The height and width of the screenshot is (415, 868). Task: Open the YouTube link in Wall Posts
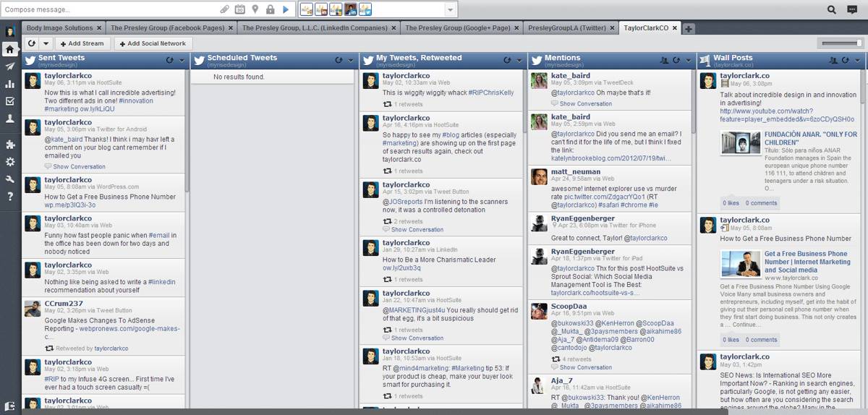(x=787, y=115)
